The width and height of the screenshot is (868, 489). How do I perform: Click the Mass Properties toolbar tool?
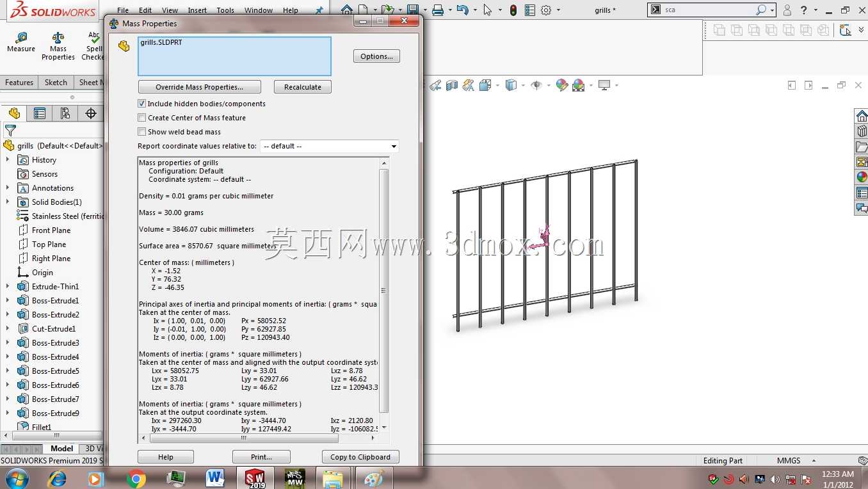click(x=58, y=46)
